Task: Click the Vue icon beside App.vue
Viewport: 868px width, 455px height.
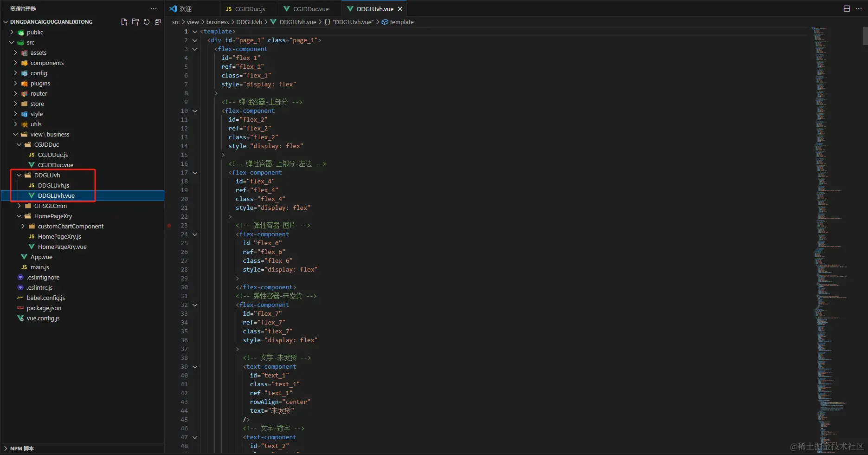Action: (24, 257)
